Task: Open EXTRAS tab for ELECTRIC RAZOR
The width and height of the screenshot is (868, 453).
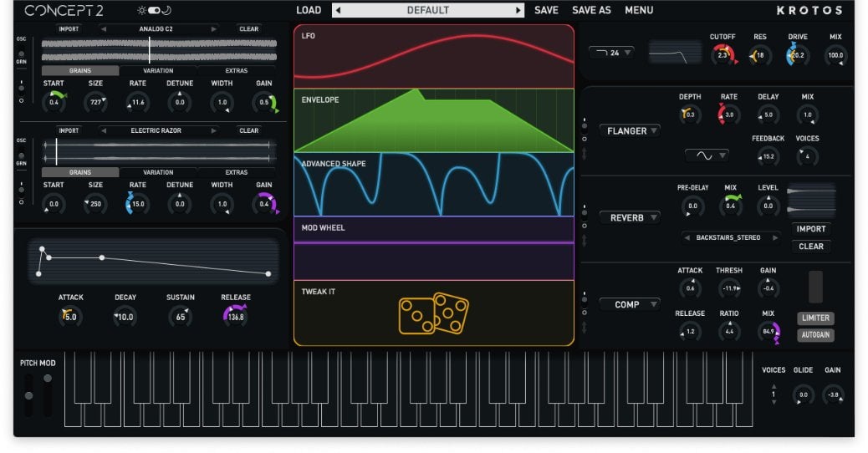Action: coord(237,172)
